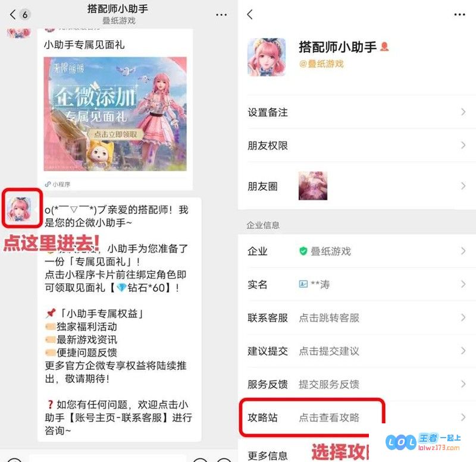Open 朋友权限 settings row
This screenshot has height=462, width=476.
pos(356,145)
